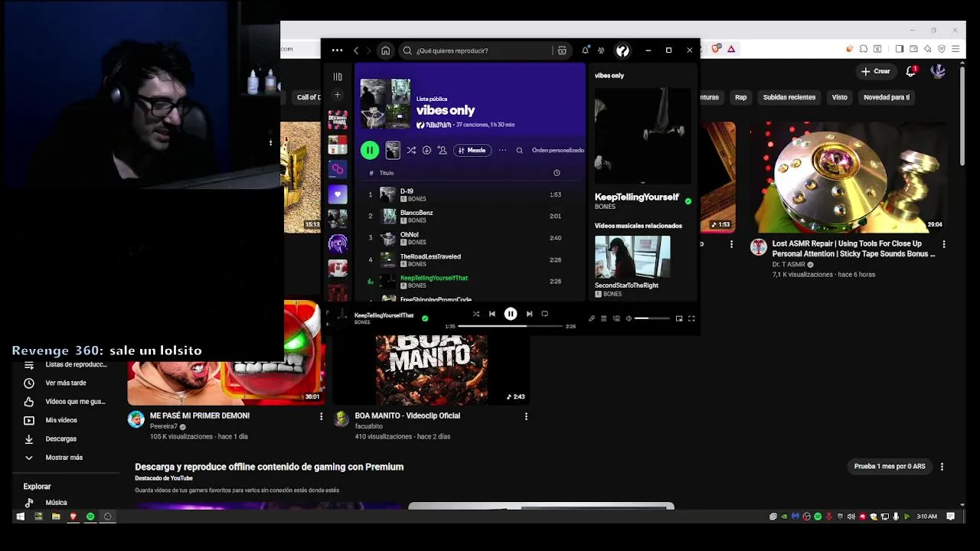
Task: Toggle playlist shuffle next to cover preview
Action: [x=411, y=151]
